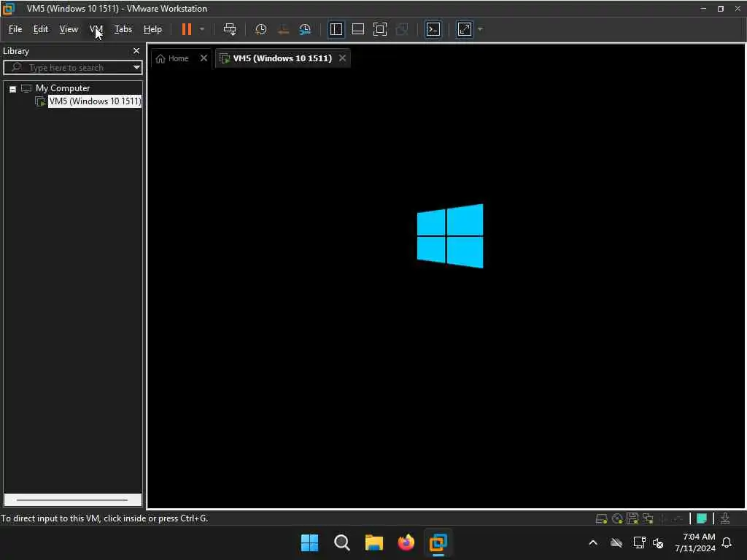Toggle the library sidebar view icon
The image size is (747, 560).
coord(336,29)
